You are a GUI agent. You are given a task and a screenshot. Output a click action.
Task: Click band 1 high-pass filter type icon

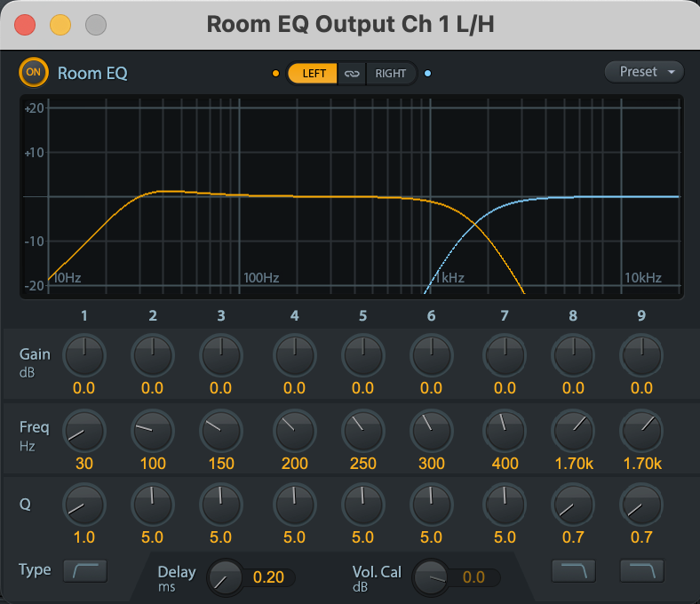pyautogui.click(x=85, y=570)
